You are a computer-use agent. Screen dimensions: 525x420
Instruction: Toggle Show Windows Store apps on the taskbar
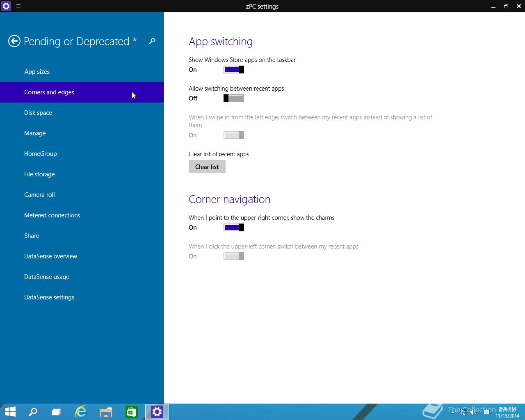tap(234, 70)
